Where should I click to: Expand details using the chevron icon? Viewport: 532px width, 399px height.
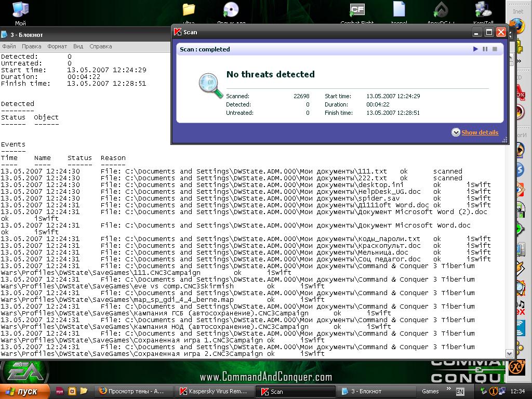456,132
